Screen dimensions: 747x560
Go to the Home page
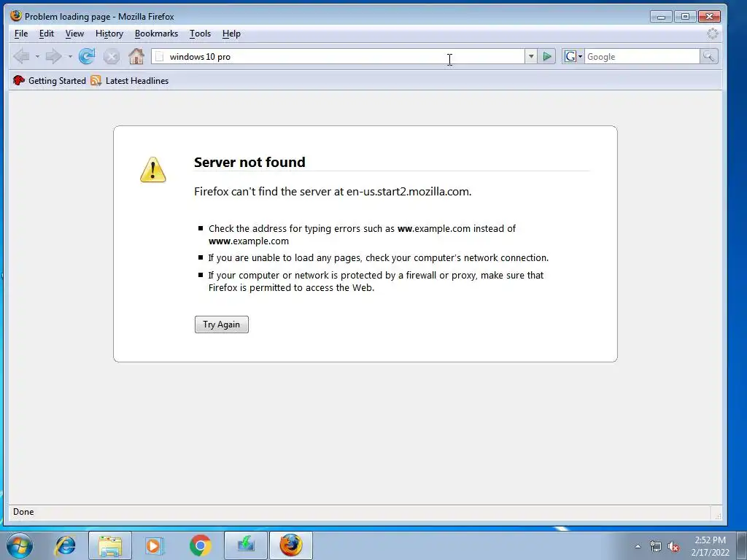(136, 56)
